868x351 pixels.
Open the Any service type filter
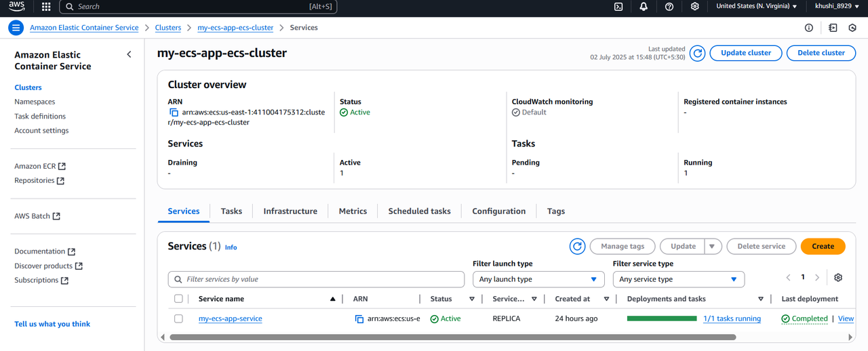point(678,279)
